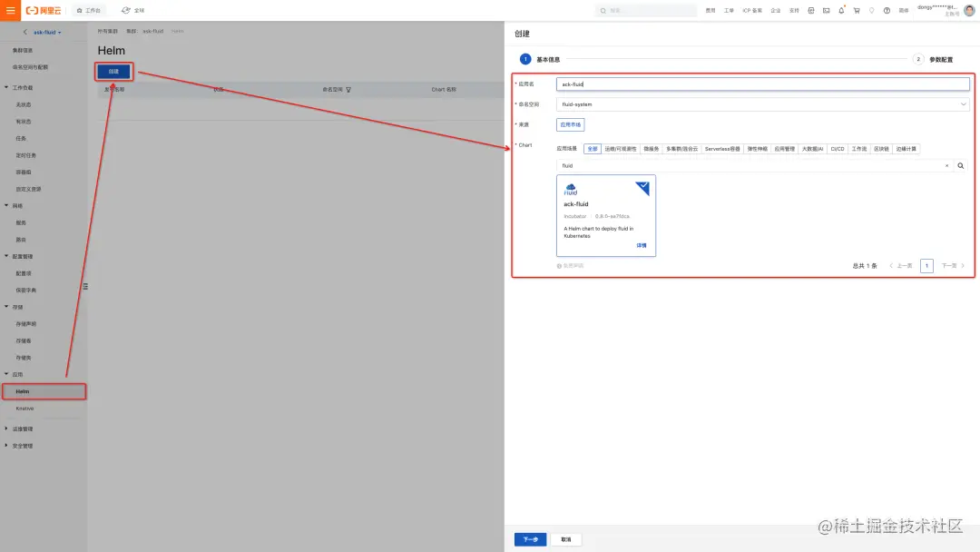Collapse the 存储 section
Image resolution: width=980 pixels, height=552 pixels.
pyautogui.click(x=6, y=307)
